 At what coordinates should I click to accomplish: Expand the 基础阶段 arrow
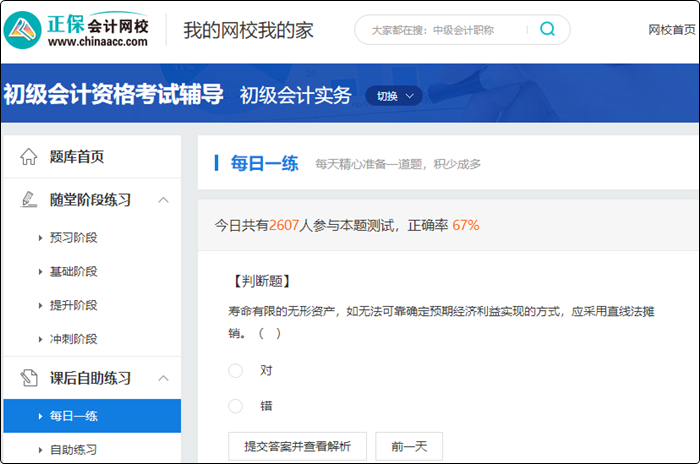40,272
